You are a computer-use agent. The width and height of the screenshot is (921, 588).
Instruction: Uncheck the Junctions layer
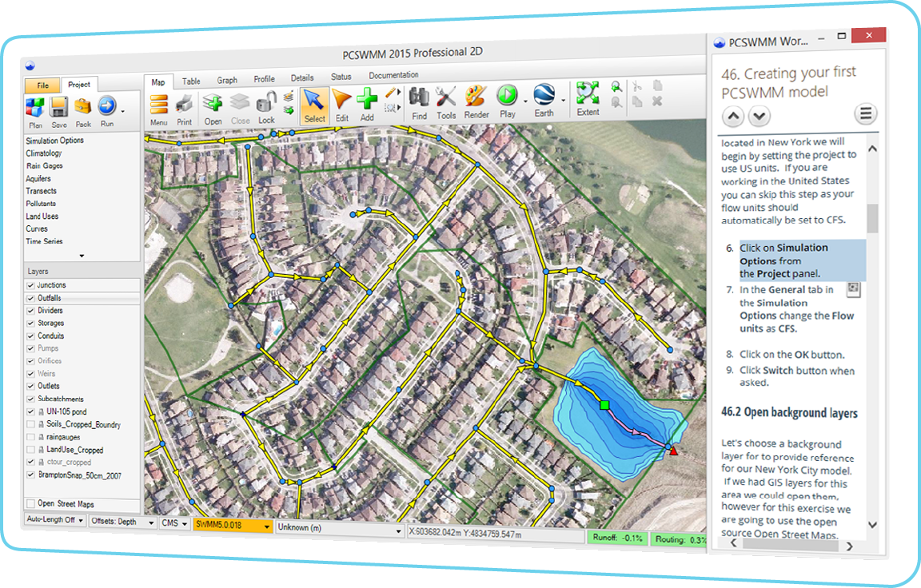pyautogui.click(x=32, y=285)
